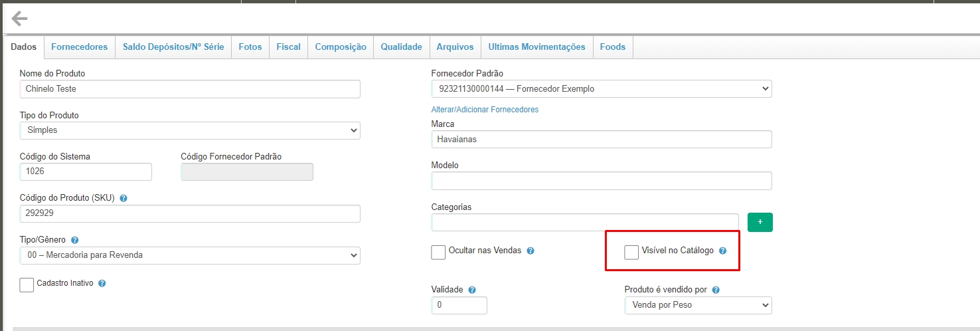The height and width of the screenshot is (331, 980).
Task: Click help icon beside Cadastro Inativo
Action: coord(102,283)
